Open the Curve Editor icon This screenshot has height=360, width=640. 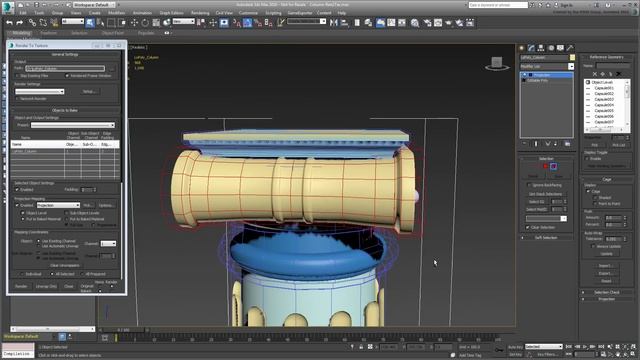click(x=391, y=23)
